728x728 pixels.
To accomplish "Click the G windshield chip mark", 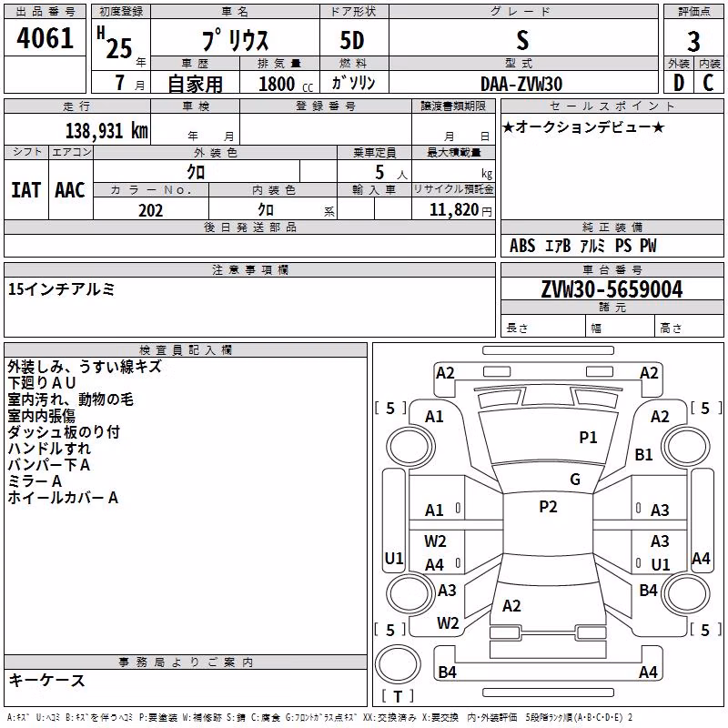I will coord(575,479).
